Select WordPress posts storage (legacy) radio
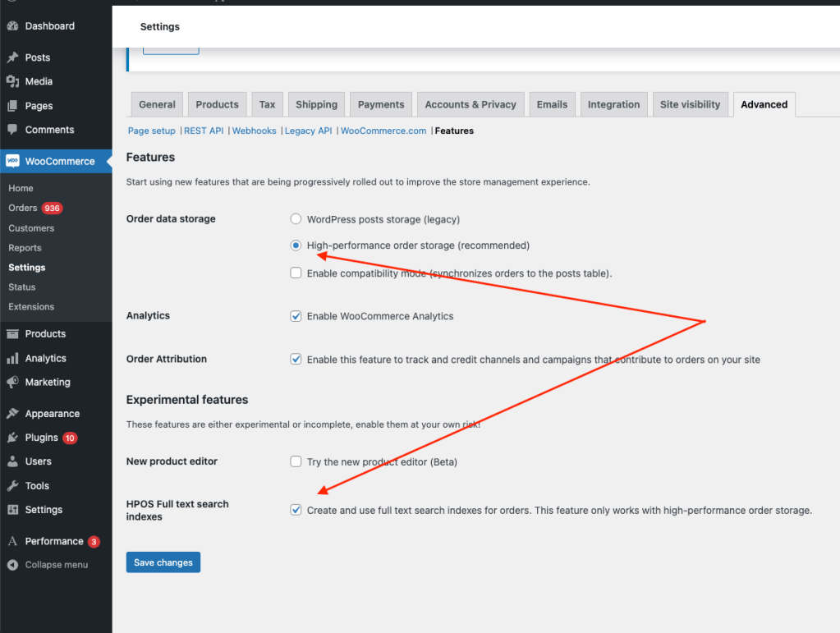Image resolution: width=840 pixels, height=633 pixels. 296,219
